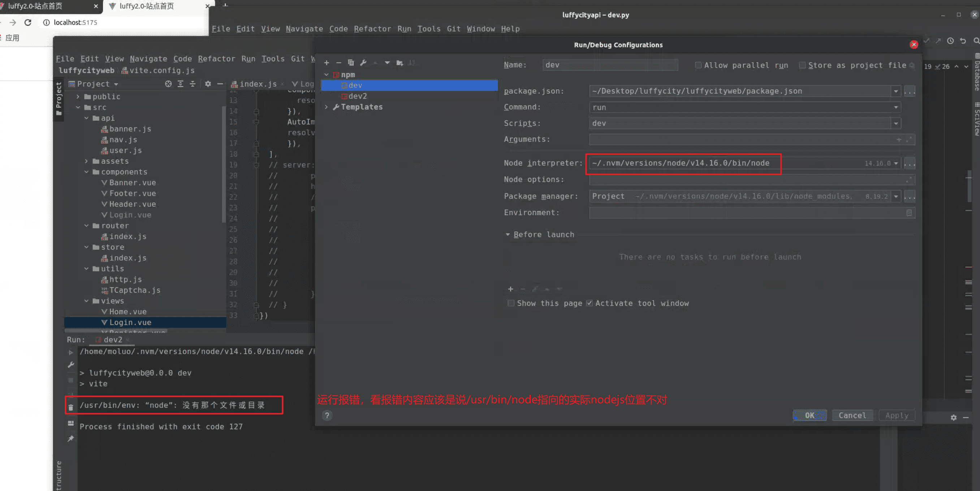
Task: Enable Store as project file
Action: click(802, 65)
